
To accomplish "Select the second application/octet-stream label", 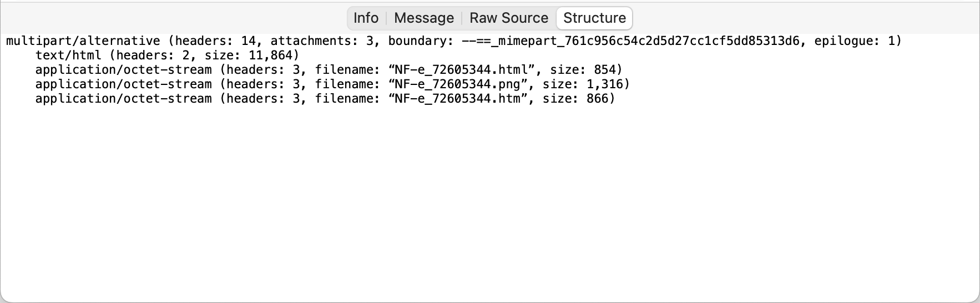I will (123, 84).
